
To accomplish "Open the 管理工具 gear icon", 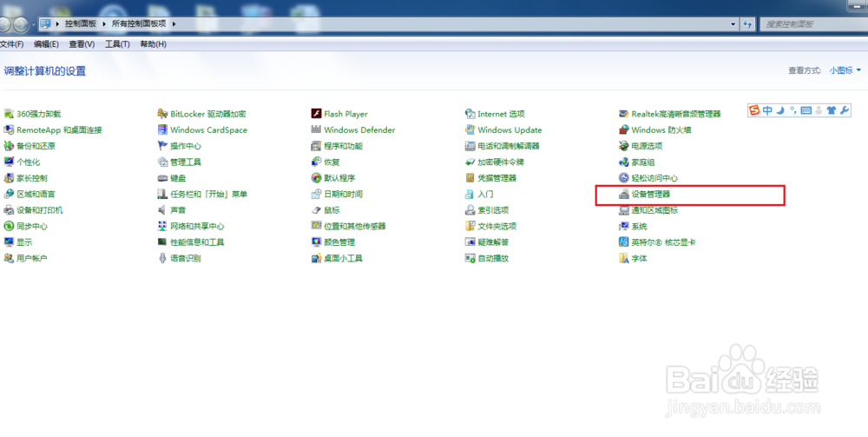I will [x=162, y=162].
